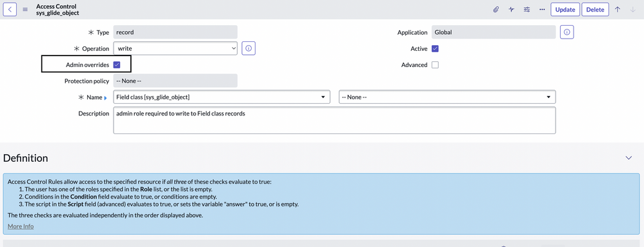This screenshot has height=247, width=644.
Task: Click the Description label
Action: 94,114
